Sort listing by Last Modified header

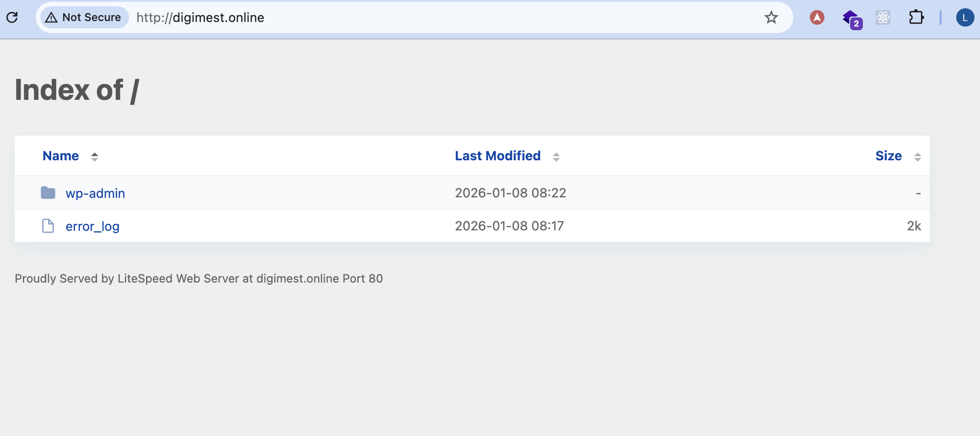pos(497,156)
